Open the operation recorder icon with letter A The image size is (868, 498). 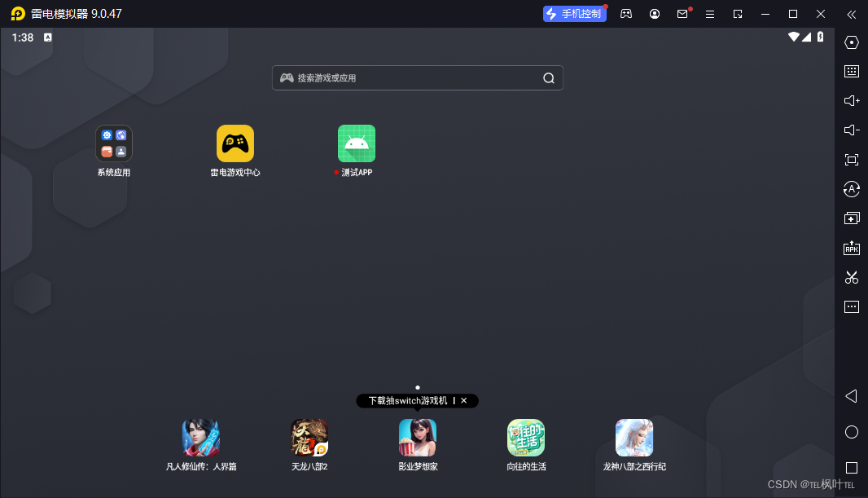[852, 189]
